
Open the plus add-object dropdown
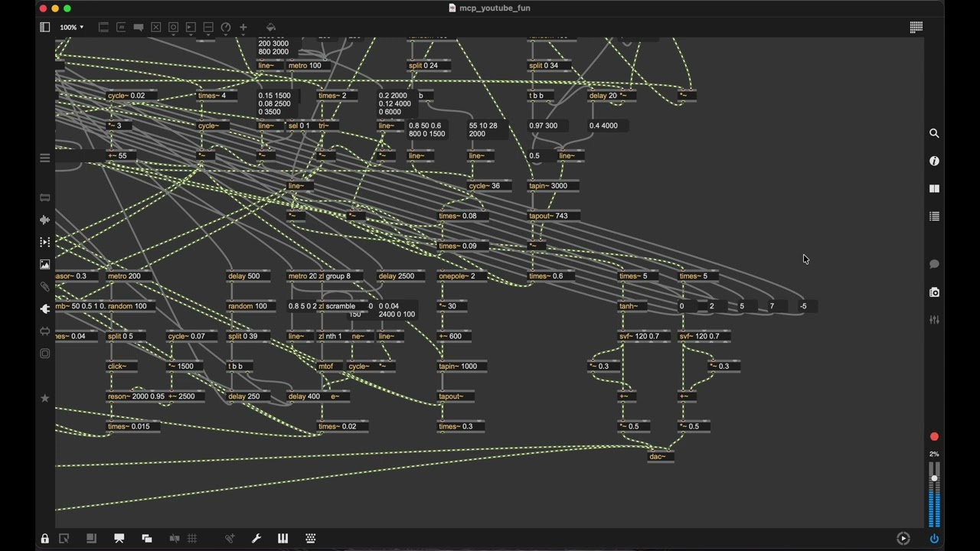[243, 27]
